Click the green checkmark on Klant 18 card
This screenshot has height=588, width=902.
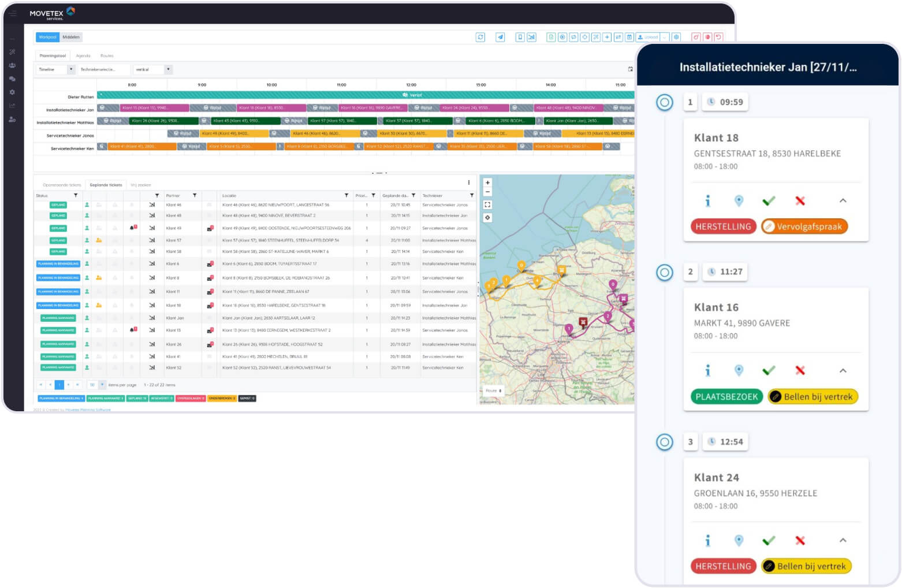click(769, 201)
